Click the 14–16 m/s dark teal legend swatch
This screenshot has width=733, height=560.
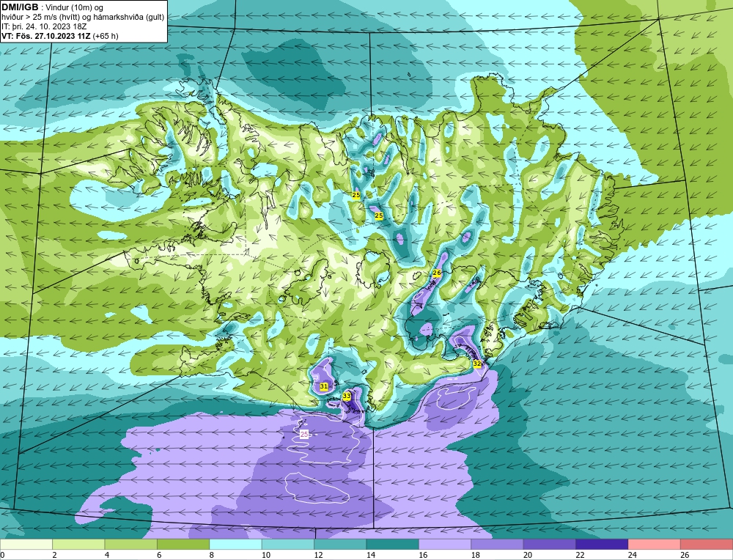[x=393, y=544]
